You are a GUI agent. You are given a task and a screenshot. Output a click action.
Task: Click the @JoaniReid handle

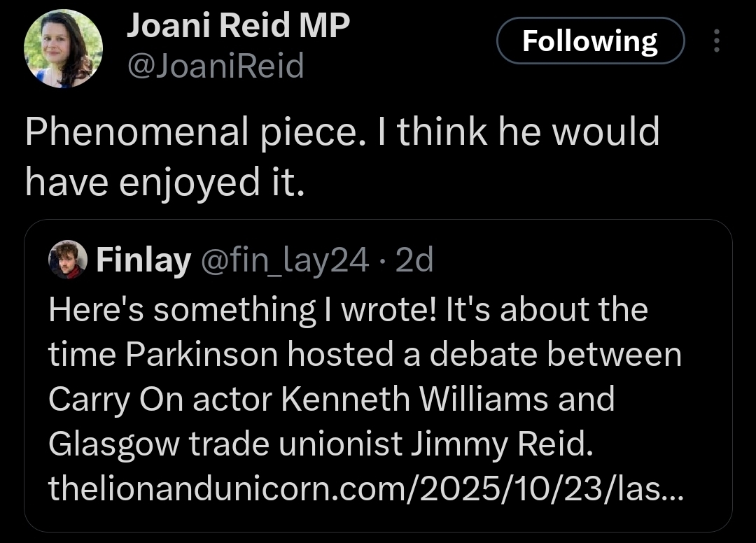(x=215, y=66)
